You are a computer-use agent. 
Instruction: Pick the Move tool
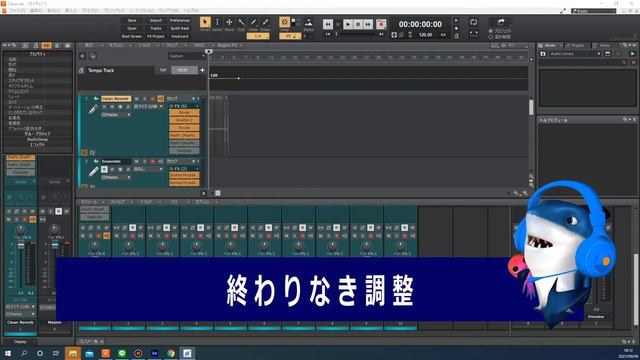[229, 22]
